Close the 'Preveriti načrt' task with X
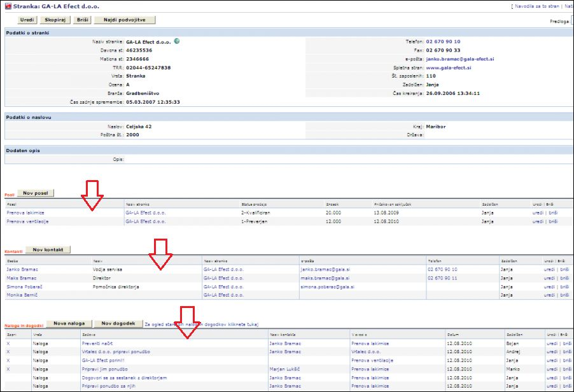This screenshot has height=392, width=574. 8,343
